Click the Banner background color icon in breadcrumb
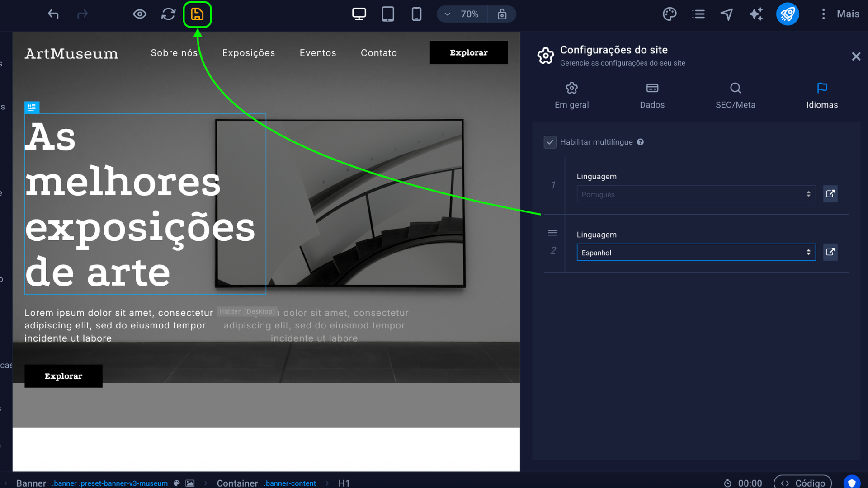Screen dimensions: 868x488 (177, 483)
